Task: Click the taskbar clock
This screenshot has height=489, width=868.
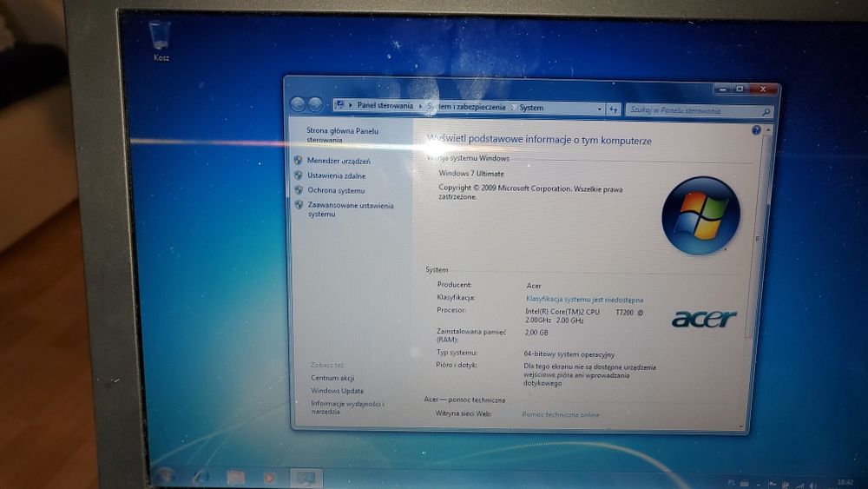Action: point(845,483)
